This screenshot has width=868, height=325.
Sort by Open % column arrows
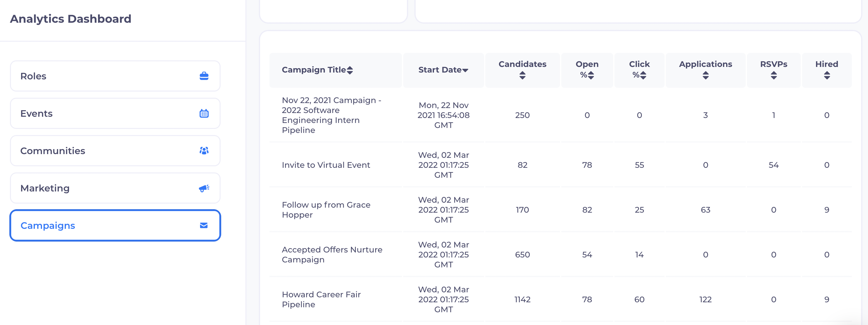click(591, 76)
